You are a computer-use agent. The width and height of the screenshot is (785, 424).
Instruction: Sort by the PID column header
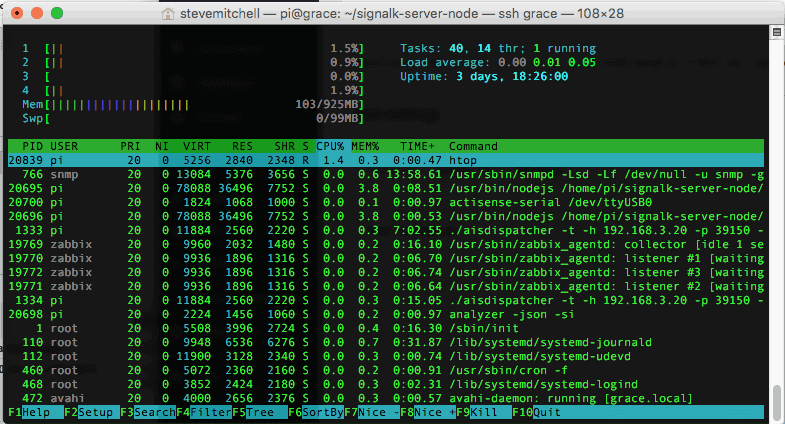tap(33, 146)
